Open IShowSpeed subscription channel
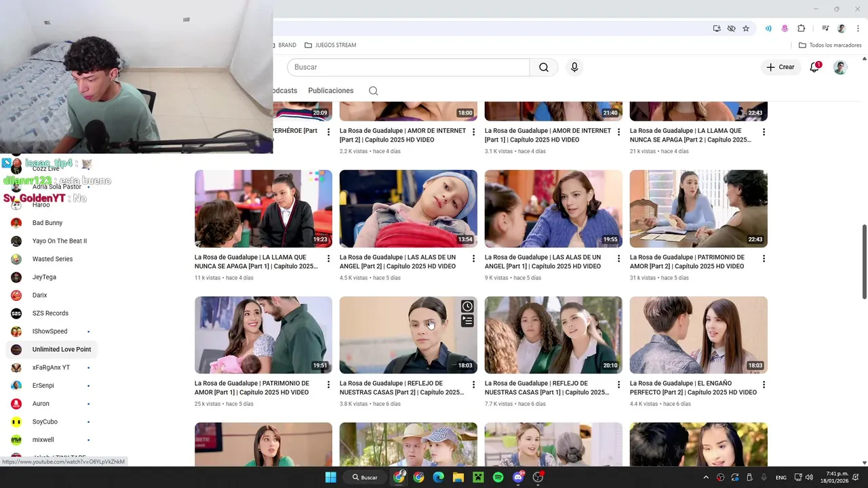Screen dimensions: 868x488 (x=51, y=331)
